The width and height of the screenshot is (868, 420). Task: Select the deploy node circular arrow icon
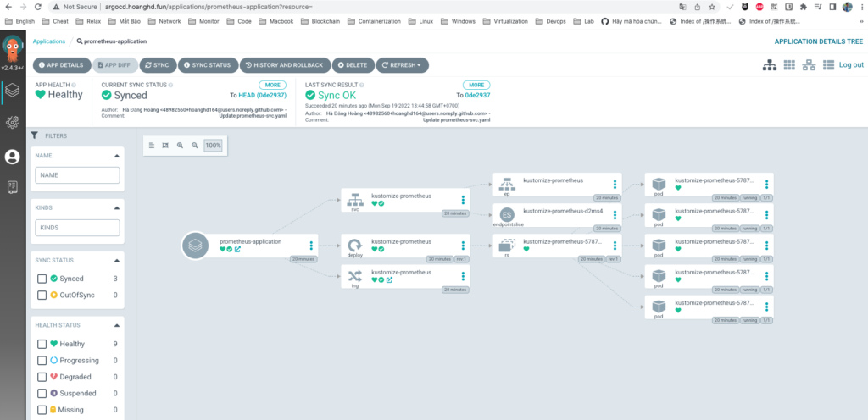tap(354, 245)
